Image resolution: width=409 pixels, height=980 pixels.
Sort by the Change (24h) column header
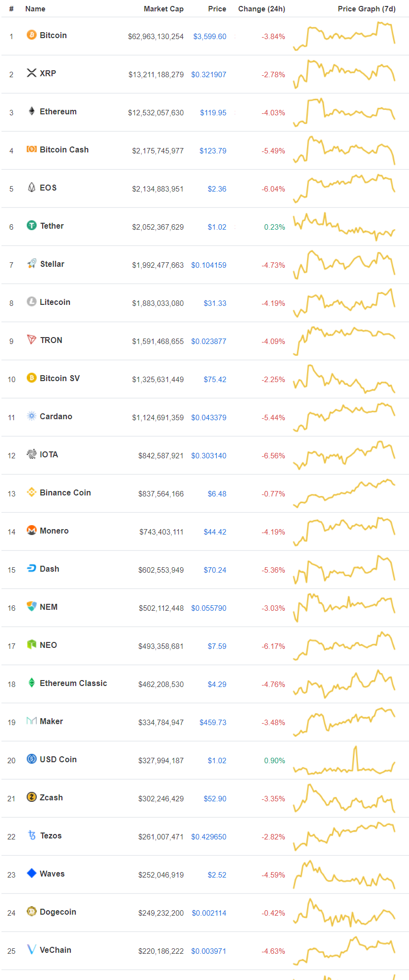pyautogui.click(x=261, y=8)
